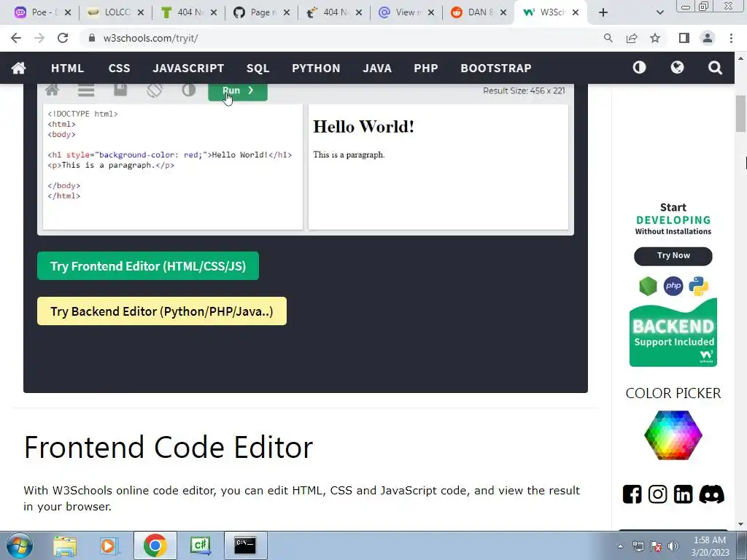Switch to the View tab
Screen dimensions: 747x560
(x=406, y=12)
